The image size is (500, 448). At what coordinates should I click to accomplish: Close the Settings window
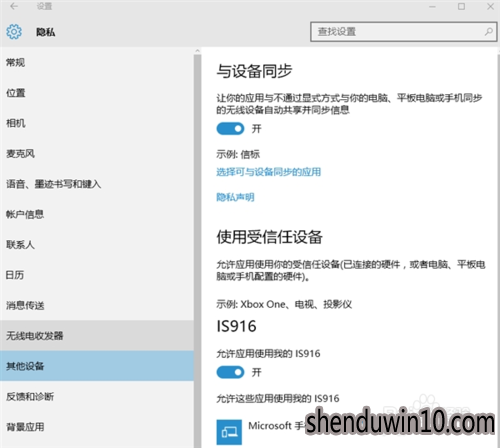(x=490, y=6)
